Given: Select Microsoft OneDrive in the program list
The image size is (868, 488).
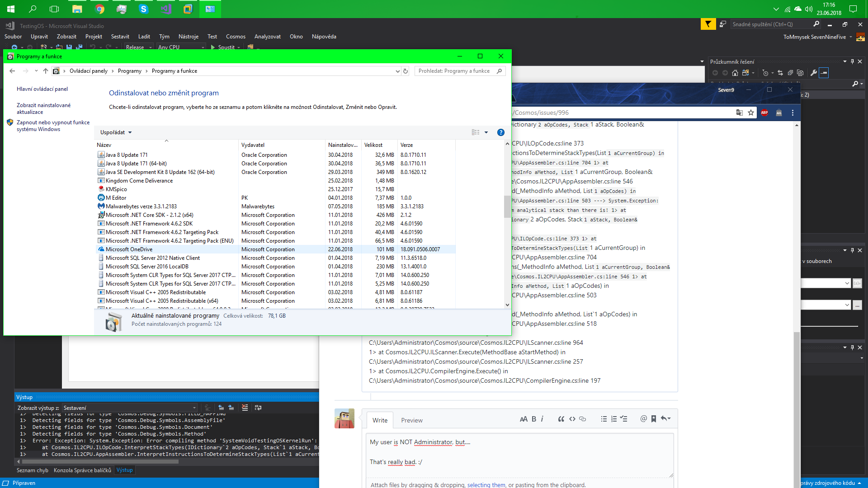Looking at the screenshot, I should [x=129, y=249].
